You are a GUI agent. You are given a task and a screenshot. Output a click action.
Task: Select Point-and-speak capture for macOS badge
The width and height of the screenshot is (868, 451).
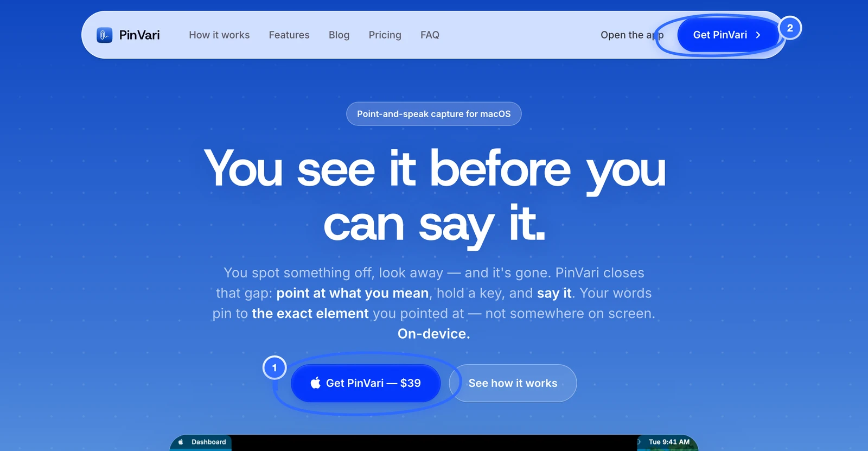point(434,114)
